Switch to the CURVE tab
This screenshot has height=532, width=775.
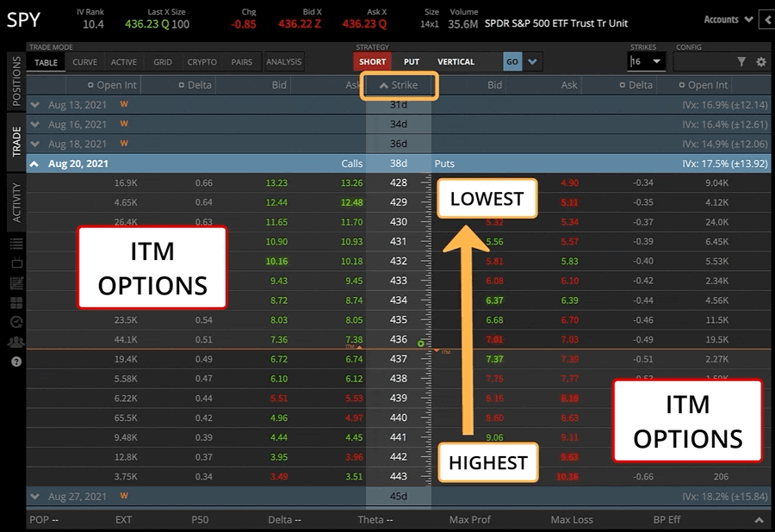[84, 61]
